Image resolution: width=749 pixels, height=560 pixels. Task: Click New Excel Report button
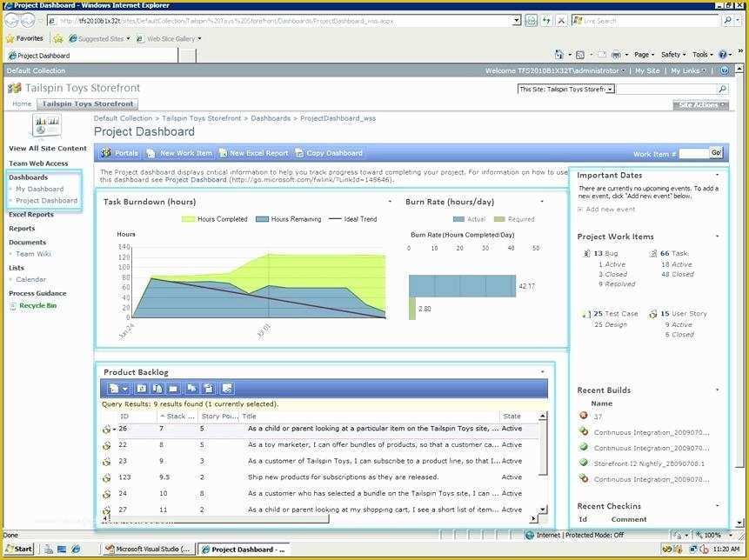tap(254, 153)
